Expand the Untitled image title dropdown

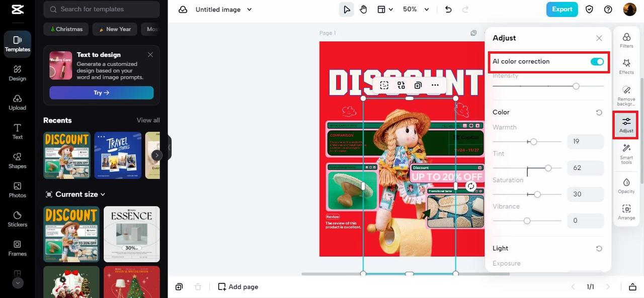[x=250, y=10]
